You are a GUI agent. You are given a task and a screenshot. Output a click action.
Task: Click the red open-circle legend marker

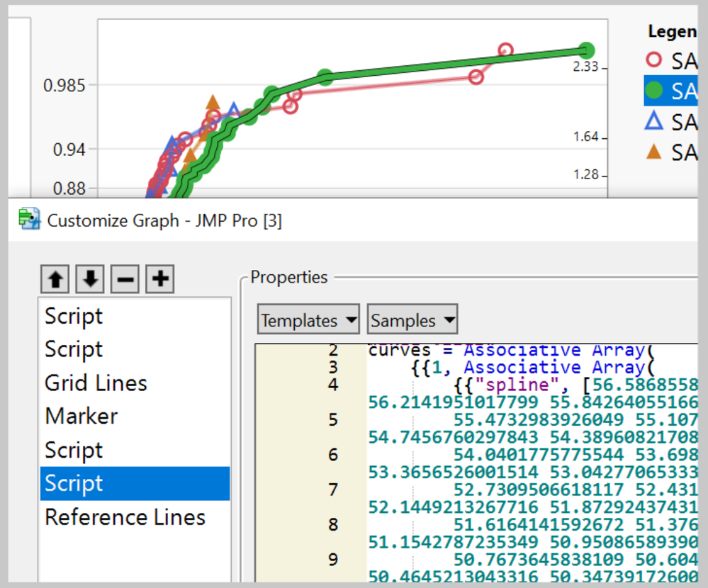coord(654,60)
